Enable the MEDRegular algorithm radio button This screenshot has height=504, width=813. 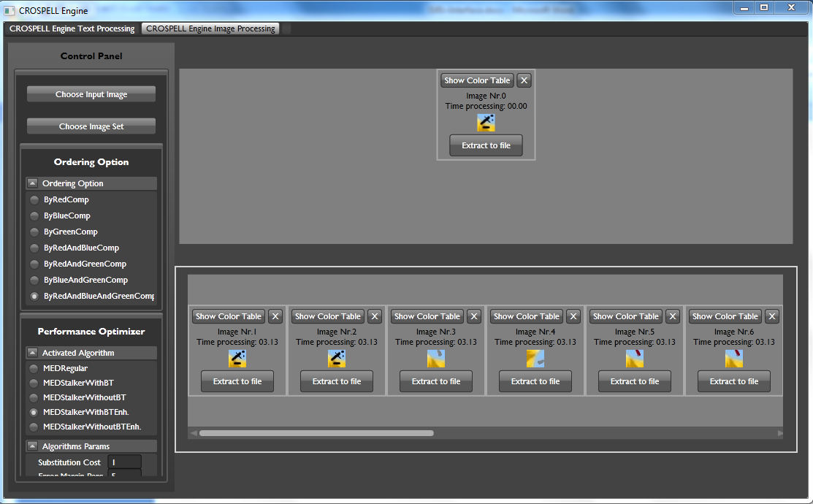tap(34, 368)
